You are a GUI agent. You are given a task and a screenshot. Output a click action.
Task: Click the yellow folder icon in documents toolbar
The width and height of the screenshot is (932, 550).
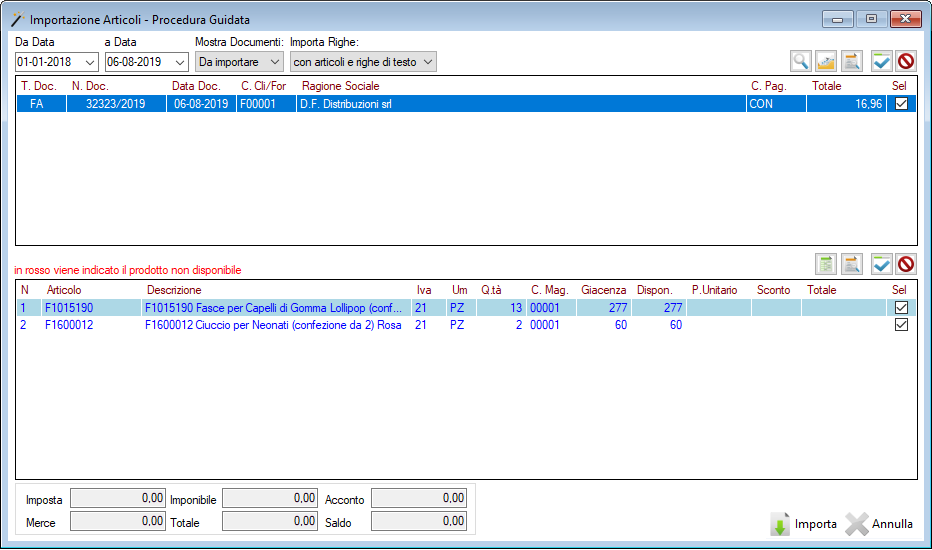pos(826,61)
